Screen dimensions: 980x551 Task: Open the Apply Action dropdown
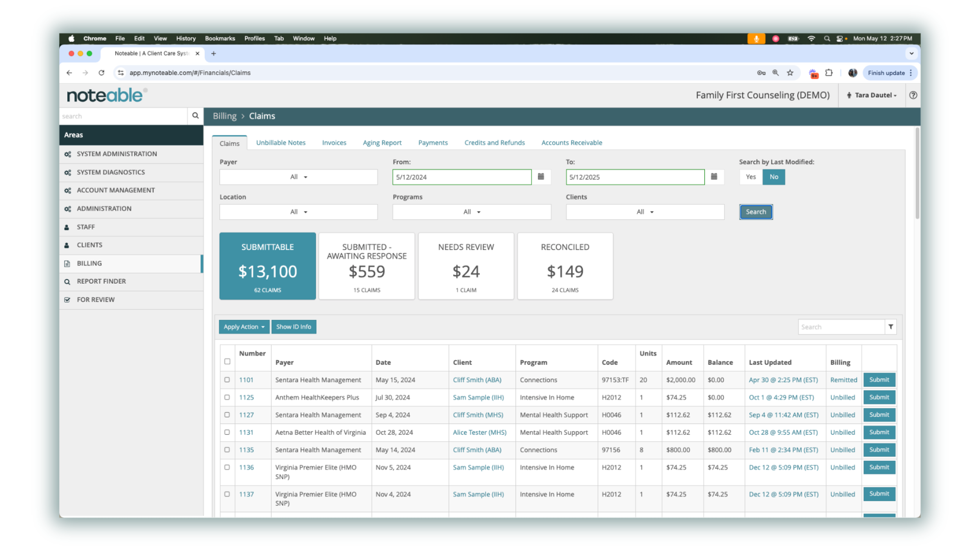pos(244,326)
